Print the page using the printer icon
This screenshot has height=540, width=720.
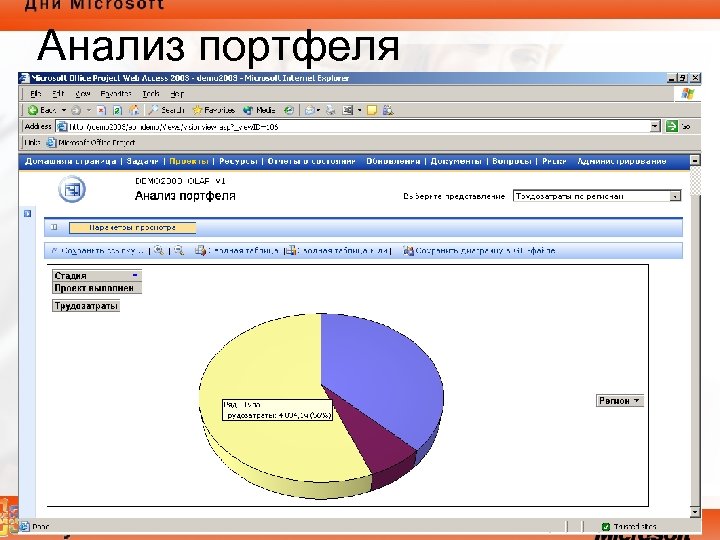331,110
